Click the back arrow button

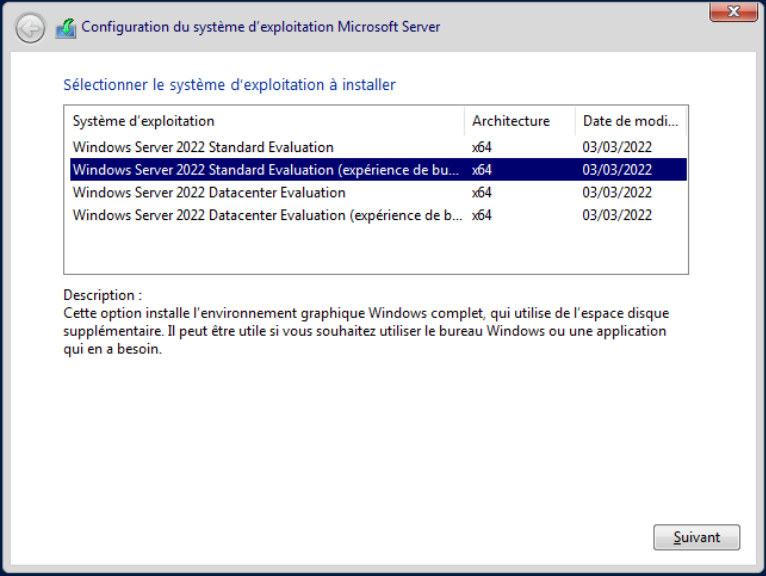[x=31, y=28]
